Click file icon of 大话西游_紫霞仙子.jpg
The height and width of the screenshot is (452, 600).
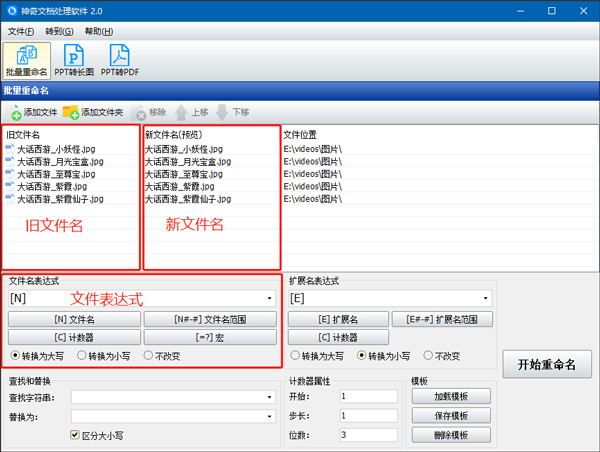10,199
